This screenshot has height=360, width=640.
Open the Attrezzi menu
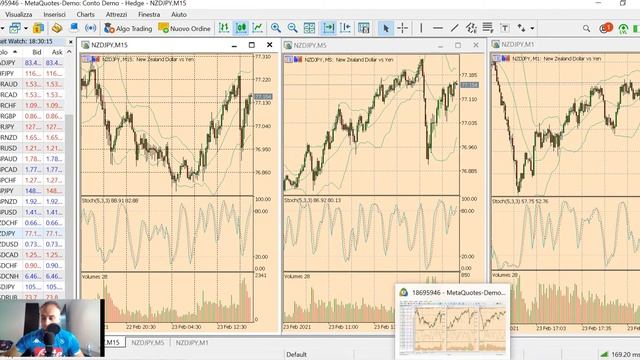coord(116,14)
